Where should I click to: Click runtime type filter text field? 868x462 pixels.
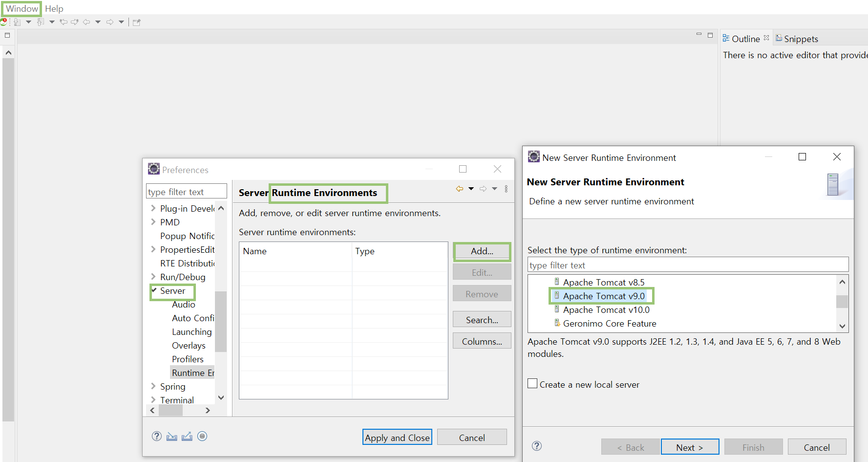pos(688,265)
